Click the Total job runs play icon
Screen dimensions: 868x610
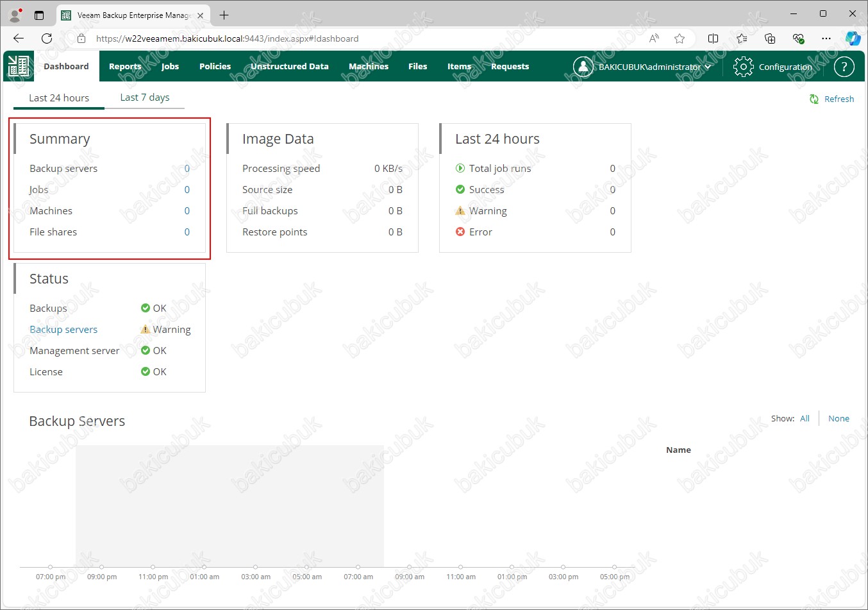(460, 168)
